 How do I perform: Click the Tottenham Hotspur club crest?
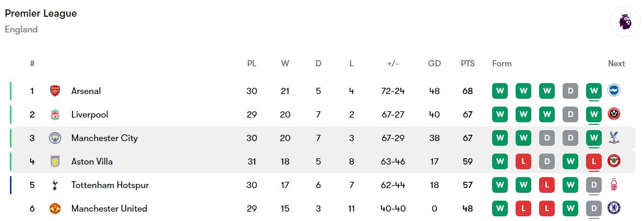[55, 185]
